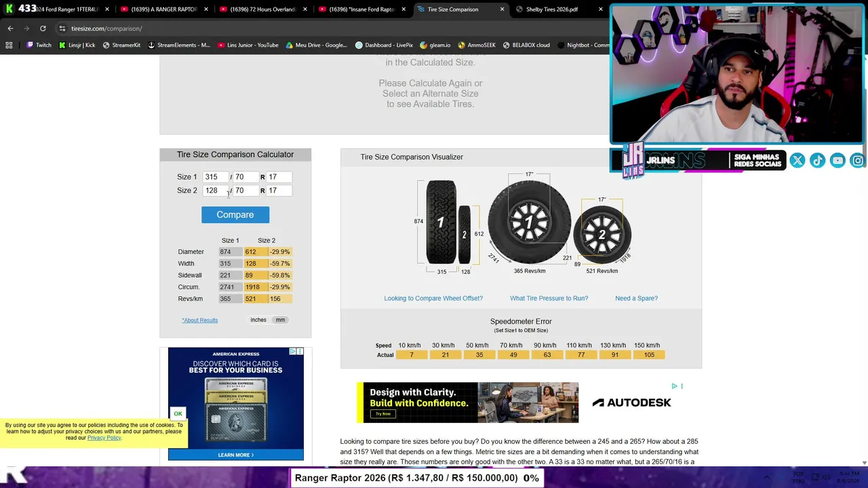868x488 pixels.
Task: Click the Size 2 aspect ratio field
Action: (245, 190)
